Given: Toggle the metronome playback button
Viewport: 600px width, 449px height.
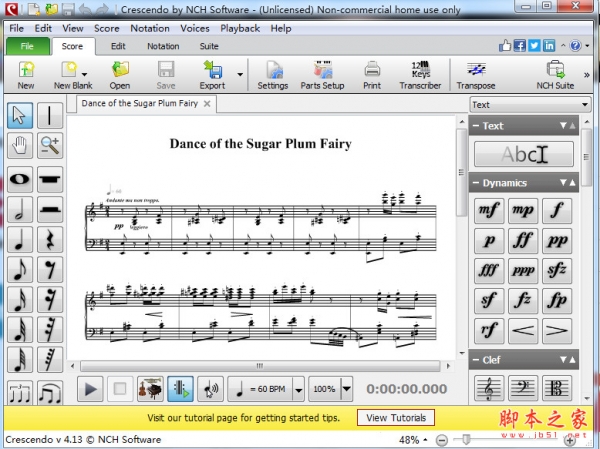Looking at the screenshot, I should pyautogui.click(x=180, y=389).
